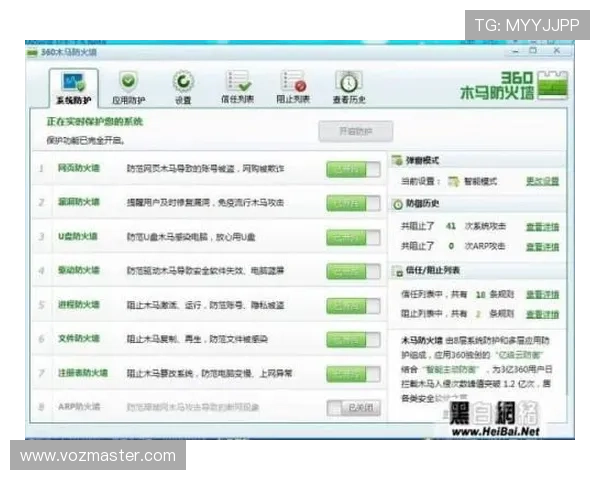This screenshot has height=480, width=600.
Task: Click the title bar 360 app icon
Action: tap(32, 52)
